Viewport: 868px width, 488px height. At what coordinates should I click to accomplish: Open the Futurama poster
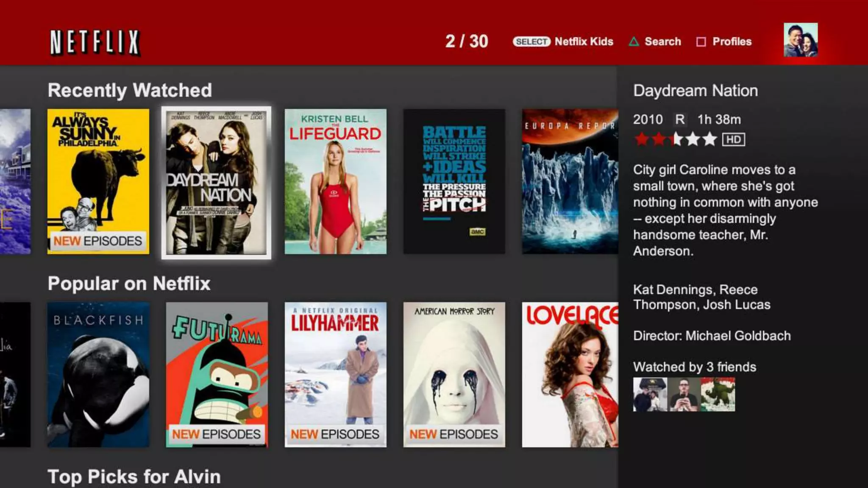(217, 374)
